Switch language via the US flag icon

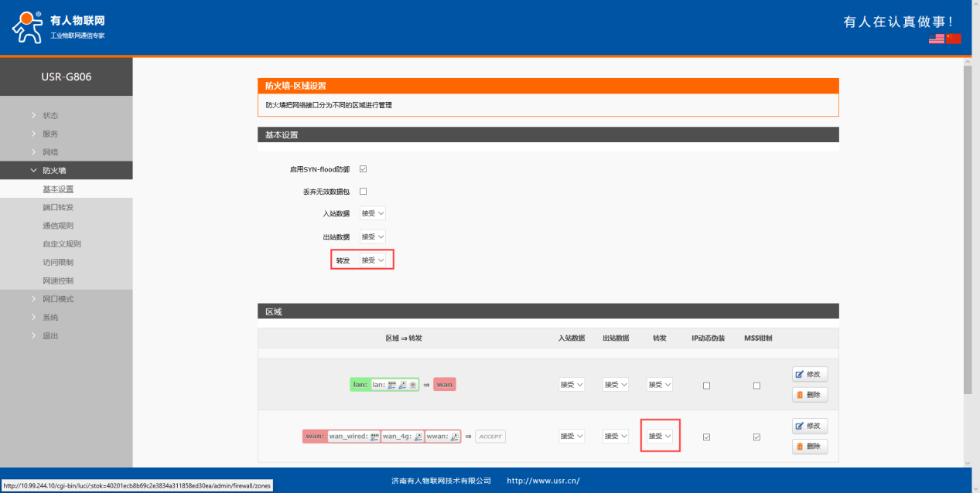pyautogui.click(x=937, y=39)
